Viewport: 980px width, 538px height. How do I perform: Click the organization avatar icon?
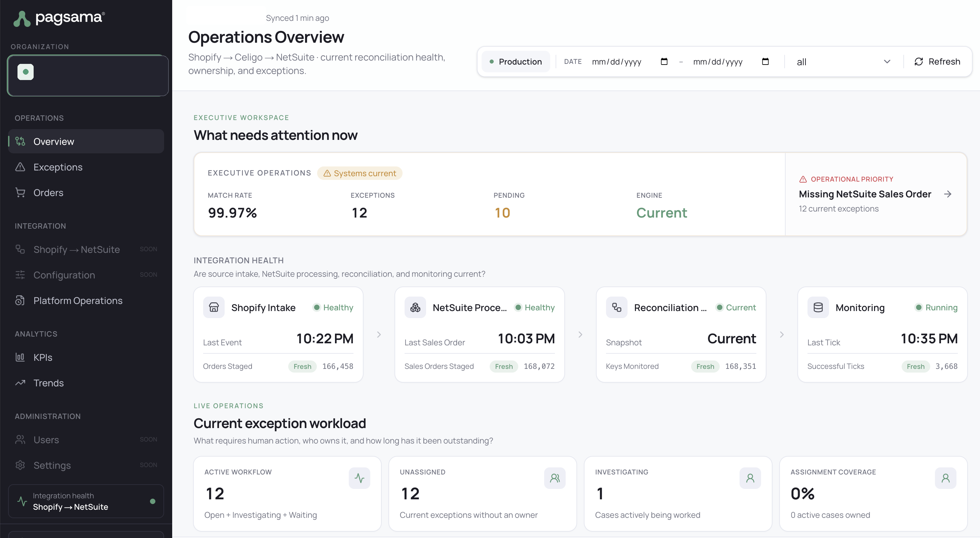pos(26,72)
